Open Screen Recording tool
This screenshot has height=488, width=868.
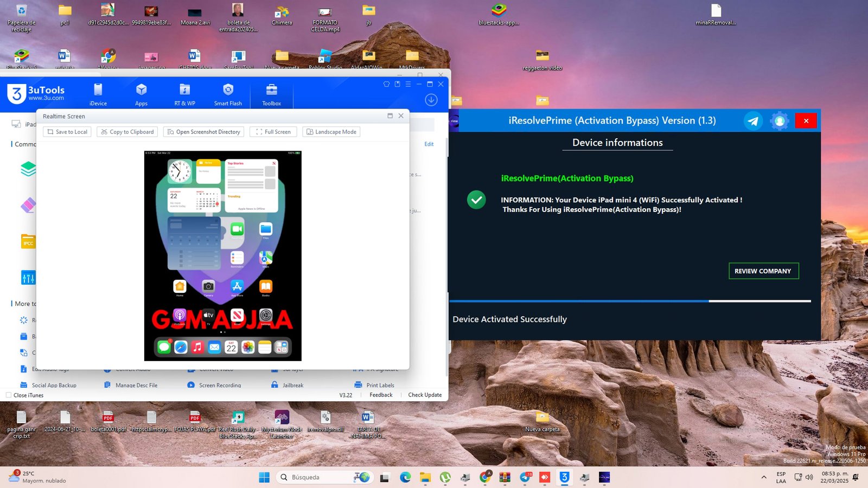pyautogui.click(x=214, y=385)
